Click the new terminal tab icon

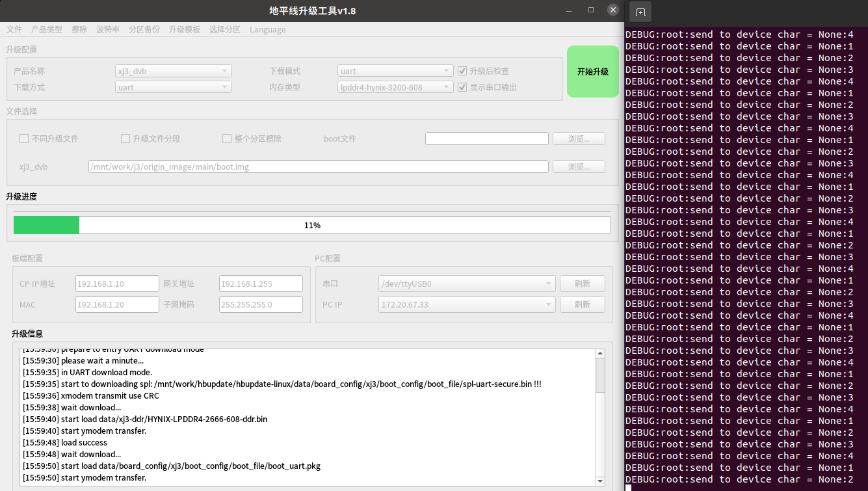pos(640,12)
